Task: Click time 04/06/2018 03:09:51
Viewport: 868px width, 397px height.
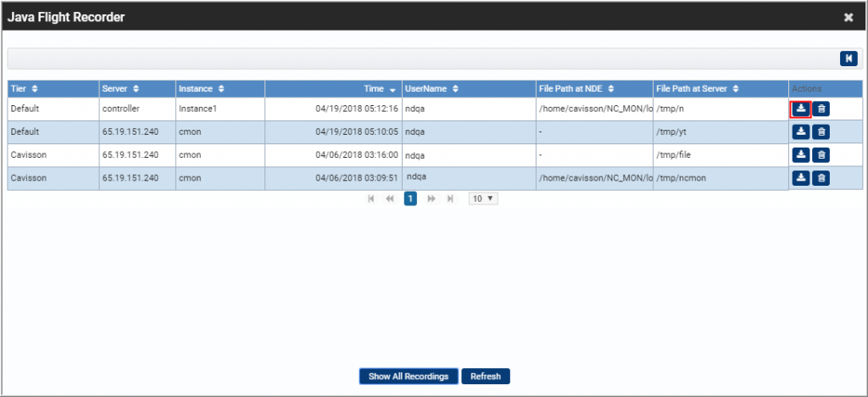Action: tap(357, 178)
